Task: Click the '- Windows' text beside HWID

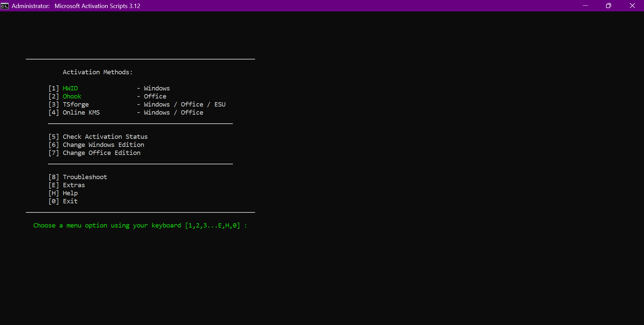Action: (x=153, y=88)
